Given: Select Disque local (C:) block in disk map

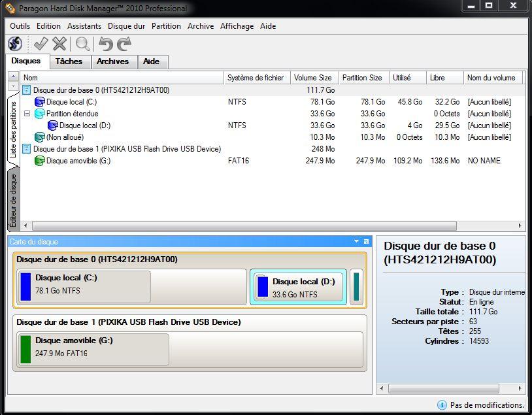Looking at the screenshot, I should pyautogui.click(x=131, y=287).
